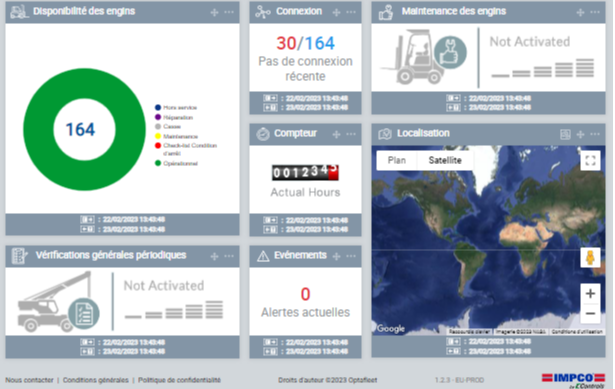Click the plus icon on Maintenance des engins widget
Viewport: 615px width, 389px height.
(580, 13)
